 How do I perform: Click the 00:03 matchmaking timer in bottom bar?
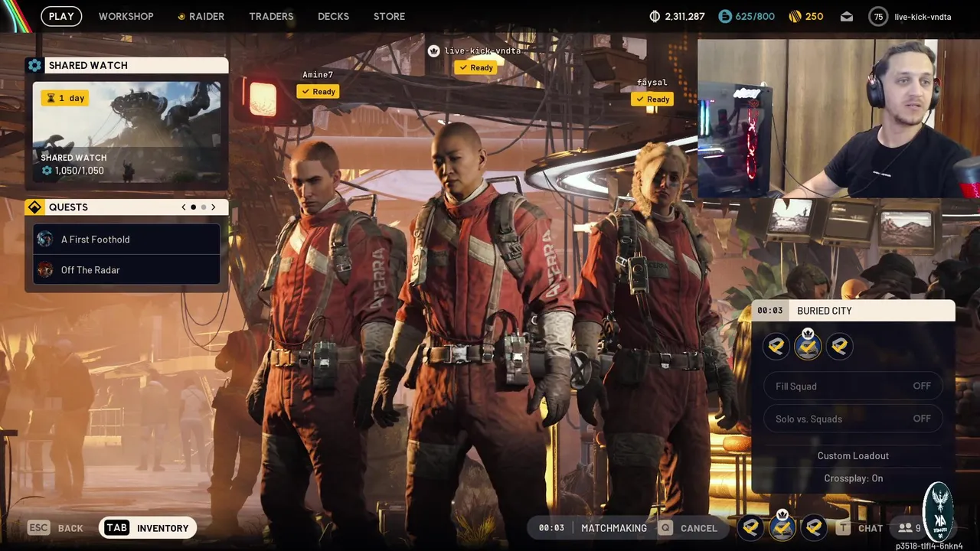pos(551,528)
